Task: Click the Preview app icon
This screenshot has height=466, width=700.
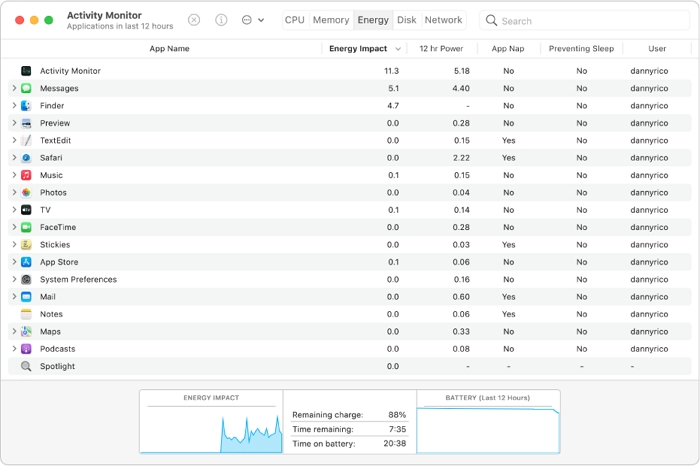Action: [26, 123]
